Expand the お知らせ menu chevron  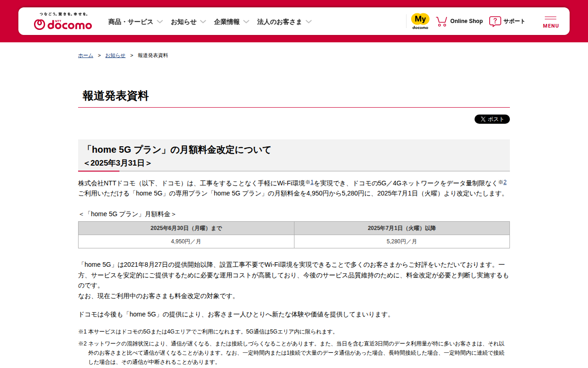[203, 22]
